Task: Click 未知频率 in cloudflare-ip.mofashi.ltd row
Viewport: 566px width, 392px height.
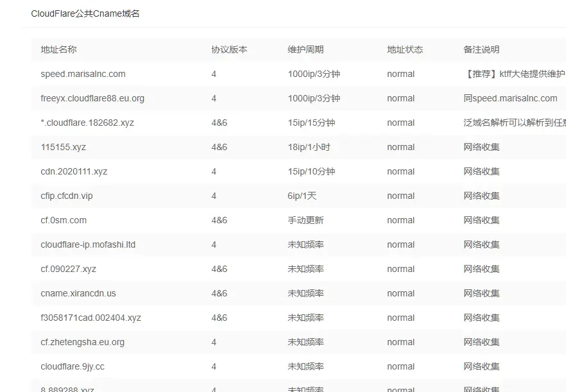Action: coord(305,244)
